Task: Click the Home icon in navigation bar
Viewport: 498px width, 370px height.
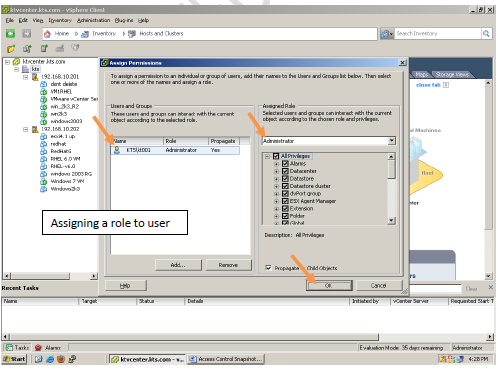Action: (48, 34)
